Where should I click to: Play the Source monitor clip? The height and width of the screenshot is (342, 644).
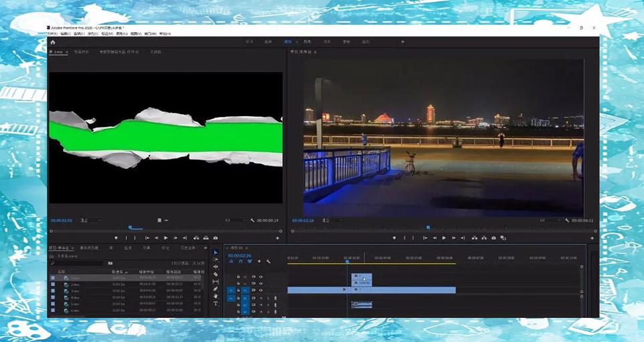[x=166, y=238]
